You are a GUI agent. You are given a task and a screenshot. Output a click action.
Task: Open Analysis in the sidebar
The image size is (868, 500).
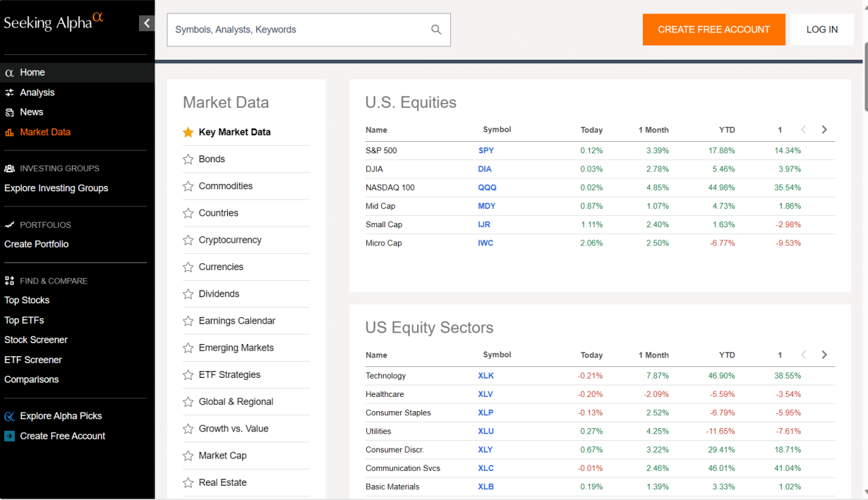[x=37, y=92]
